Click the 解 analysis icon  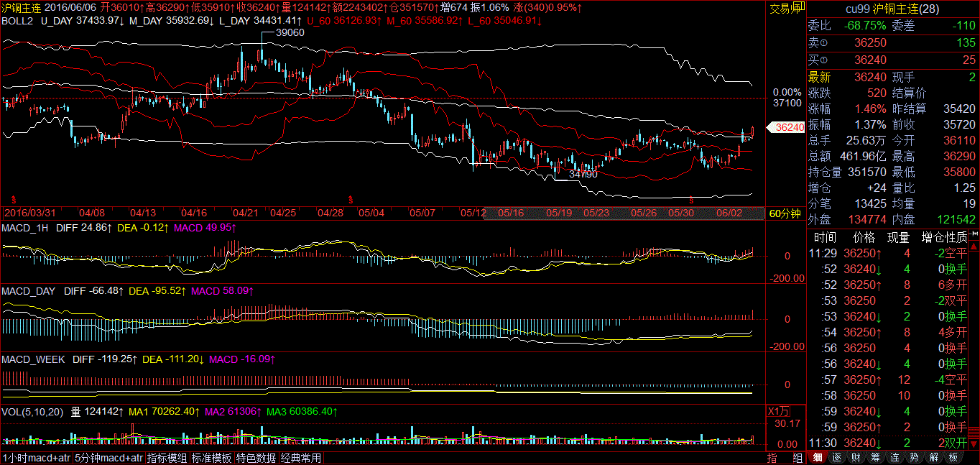coord(934,458)
